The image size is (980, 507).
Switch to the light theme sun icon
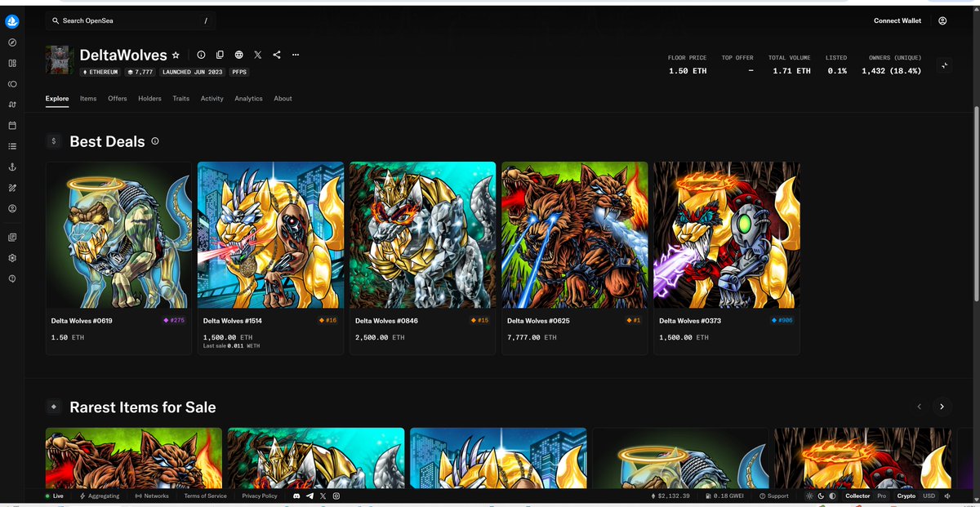[x=809, y=496]
